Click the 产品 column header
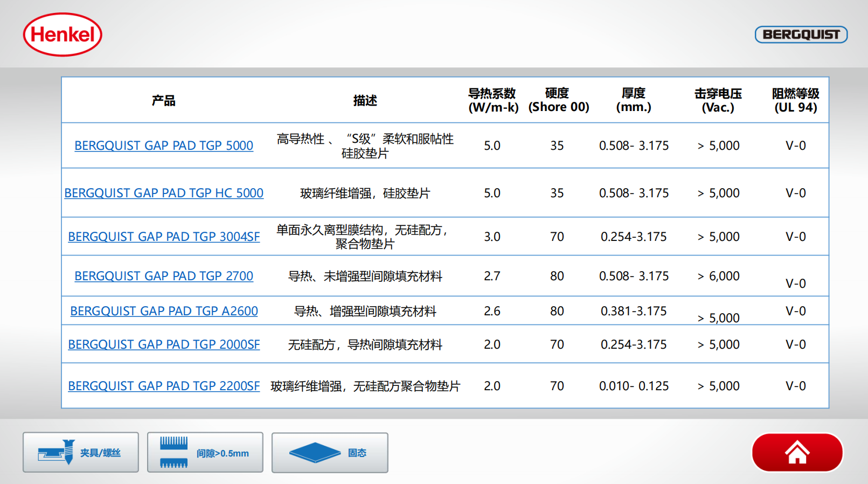Viewport: 868px width, 484px height. [x=163, y=101]
